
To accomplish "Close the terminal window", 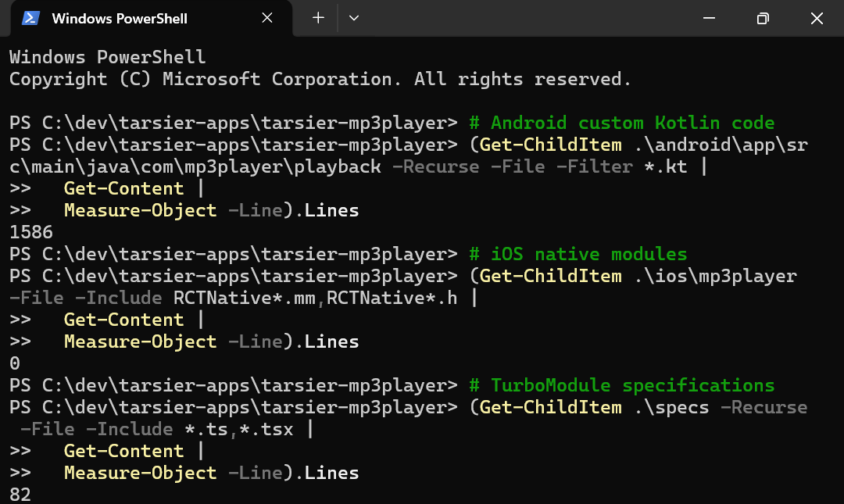I will click(817, 18).
